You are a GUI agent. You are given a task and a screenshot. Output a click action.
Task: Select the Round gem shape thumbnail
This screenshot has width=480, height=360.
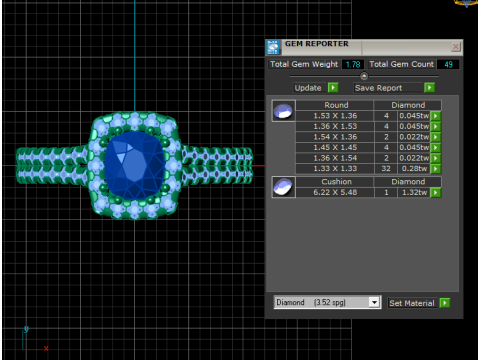[283, 111]
